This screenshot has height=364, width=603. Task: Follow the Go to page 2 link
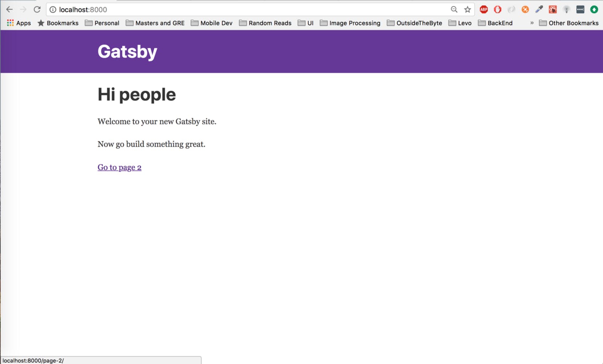tap(119, 167)
